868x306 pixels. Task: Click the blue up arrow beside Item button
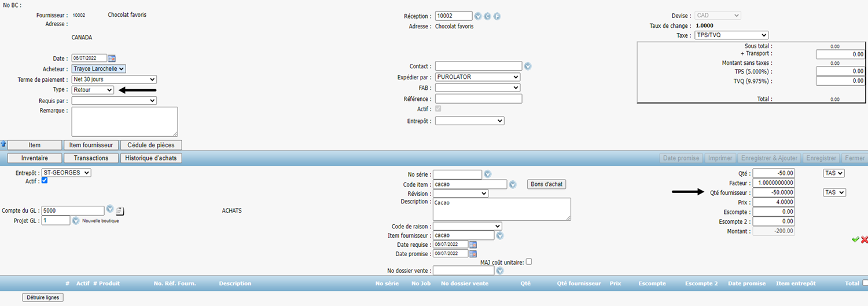pyautogui.click(x=3, y=144)
